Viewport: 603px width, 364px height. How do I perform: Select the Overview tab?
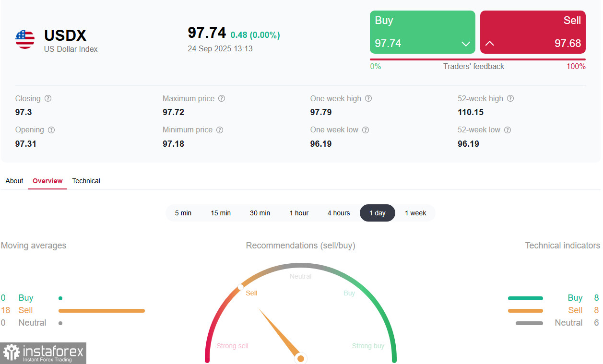[47, 181]
